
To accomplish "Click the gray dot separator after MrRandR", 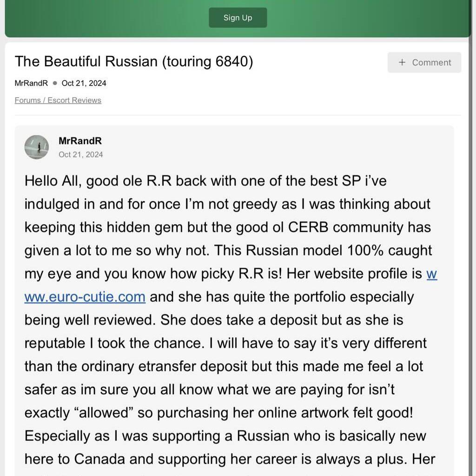I will tap(55, 83).
